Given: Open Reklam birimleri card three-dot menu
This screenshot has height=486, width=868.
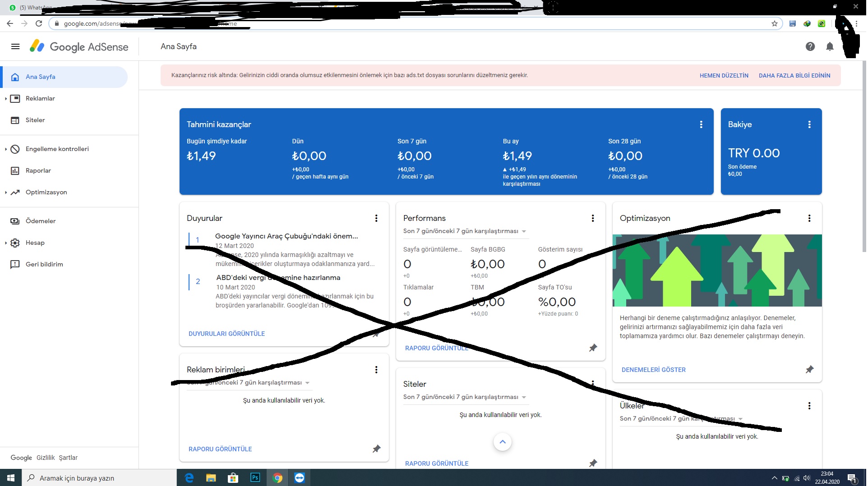Looking at the screenshot, I should point(376,370).
